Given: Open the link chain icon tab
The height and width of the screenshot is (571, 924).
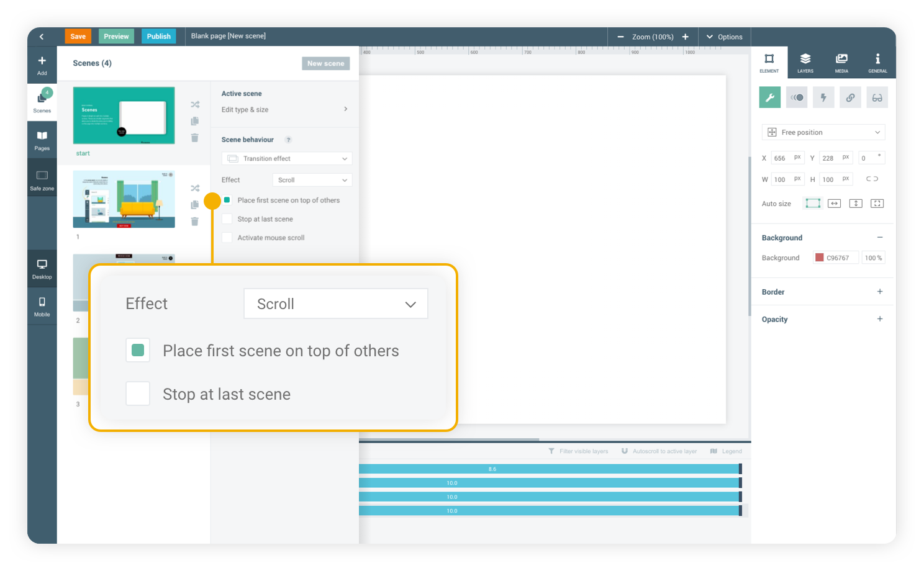Looking at the screenshot, I should pos(850,97).
